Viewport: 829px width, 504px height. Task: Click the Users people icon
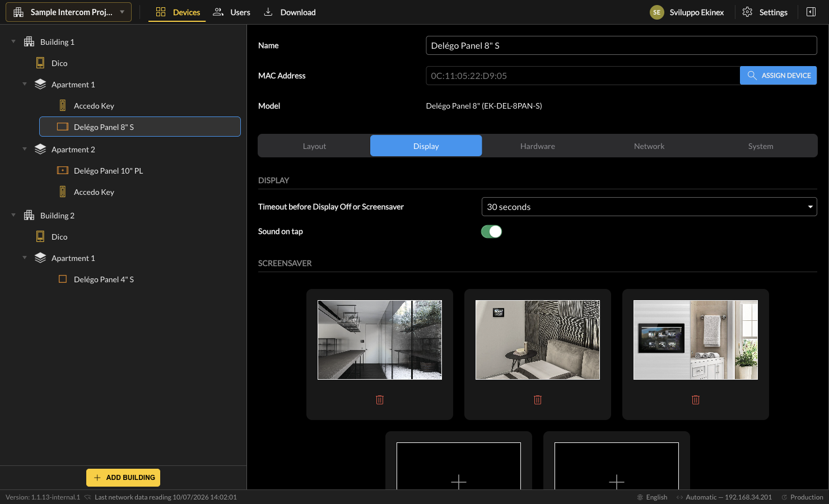tap(218, 12)
